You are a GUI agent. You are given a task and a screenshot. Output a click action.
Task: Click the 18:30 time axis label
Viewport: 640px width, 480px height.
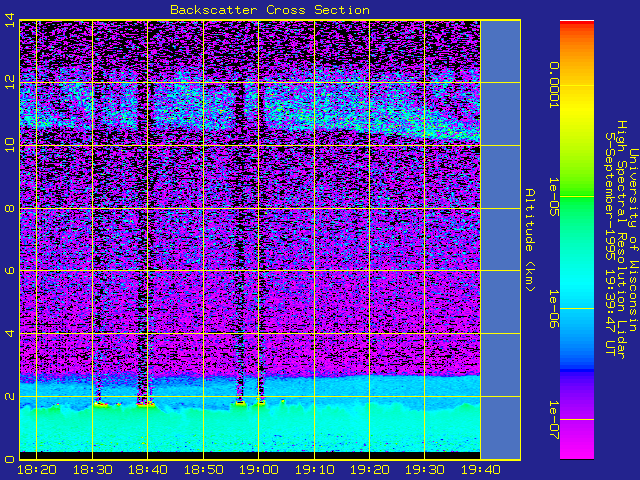tap(93, 470)
